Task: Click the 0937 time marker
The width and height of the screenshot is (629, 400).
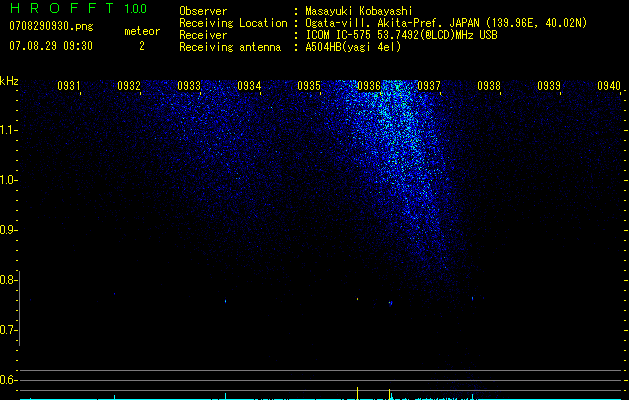Action: [x=429, y=86]
